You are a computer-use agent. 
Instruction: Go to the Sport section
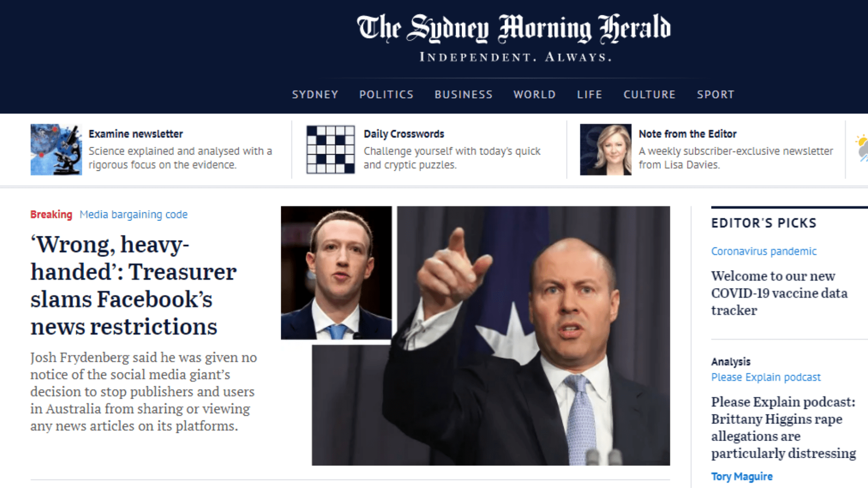[x=716, y=94]
